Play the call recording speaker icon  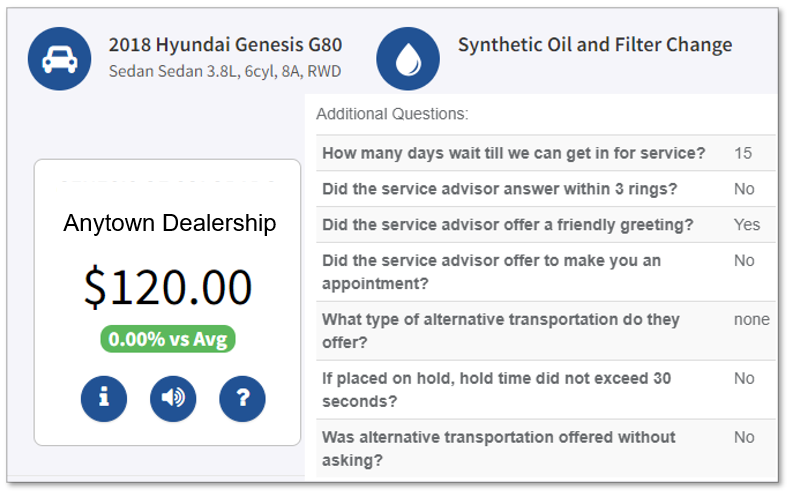pos(173,398)
